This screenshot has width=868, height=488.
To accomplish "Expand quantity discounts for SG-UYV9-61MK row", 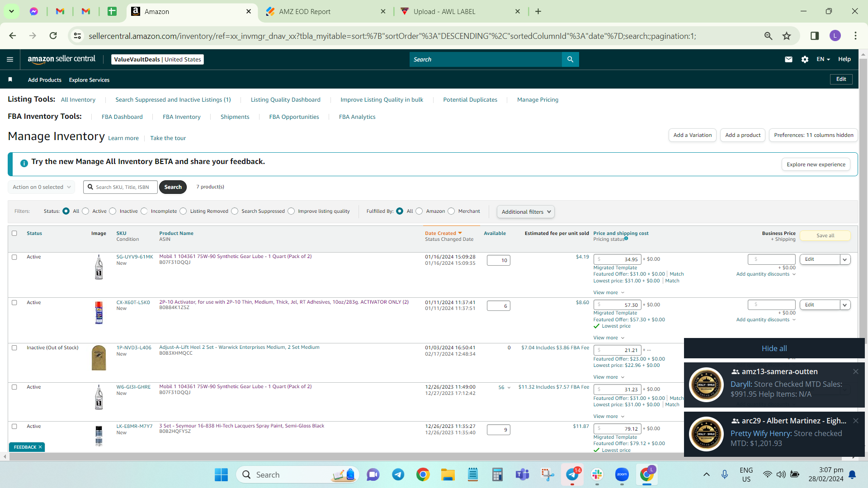I will [766, 274].
